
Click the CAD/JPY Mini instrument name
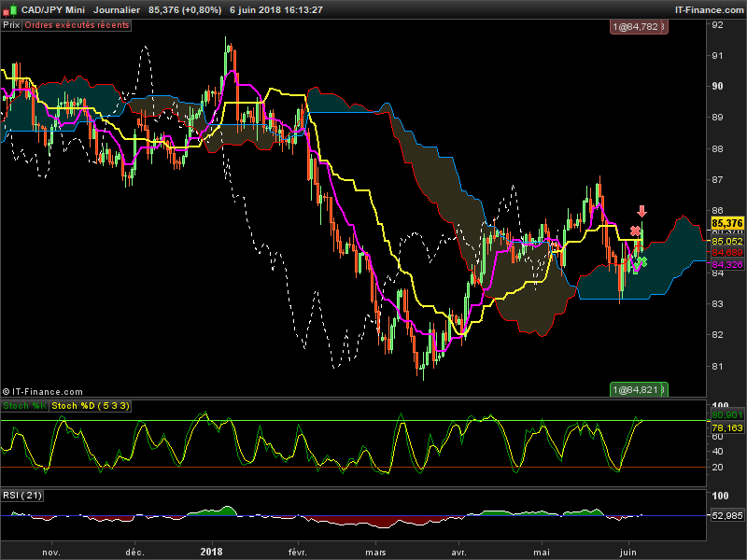click(53, 9)
